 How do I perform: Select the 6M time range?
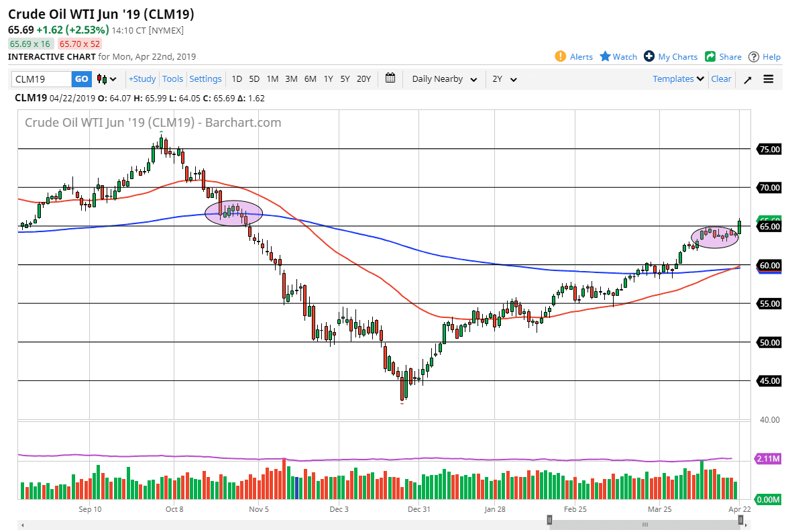click(x=310, y=79)
